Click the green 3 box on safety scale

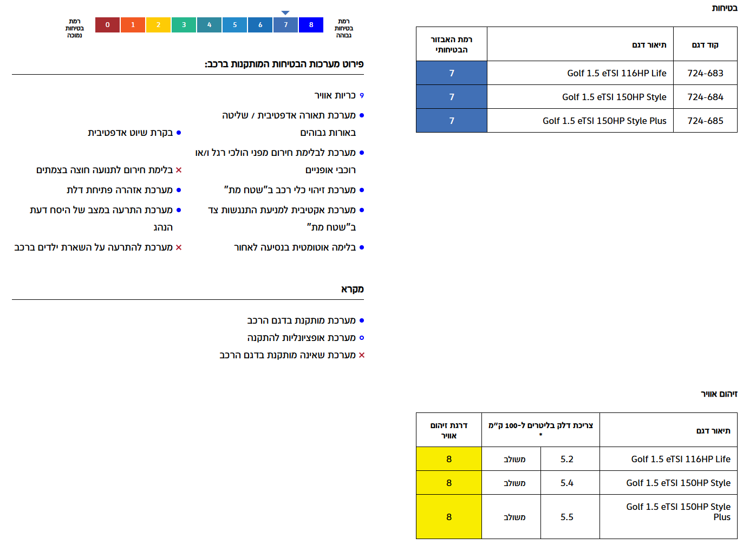tap(184, 25)
